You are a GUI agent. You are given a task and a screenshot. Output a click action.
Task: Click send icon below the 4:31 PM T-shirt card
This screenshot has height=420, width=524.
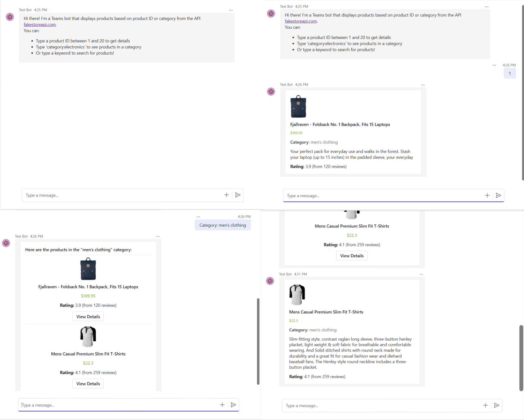[496, 405]
